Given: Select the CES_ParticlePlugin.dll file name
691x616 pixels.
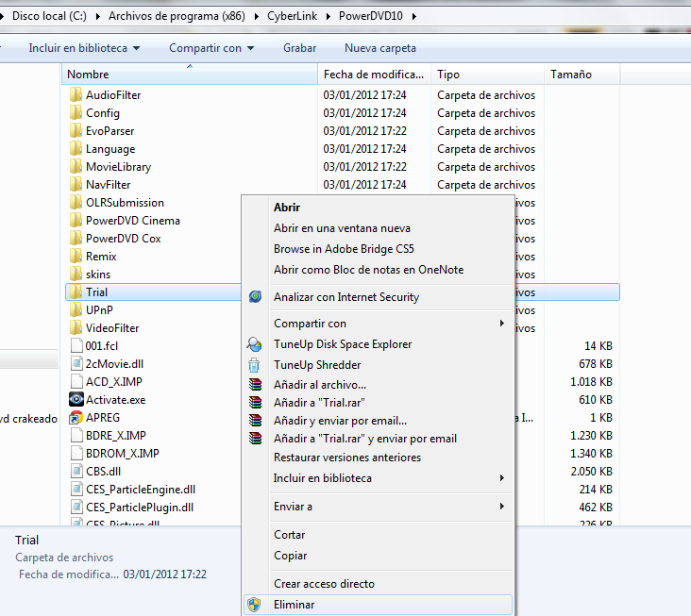Looking at the screenshot, I should pos(140,508).
